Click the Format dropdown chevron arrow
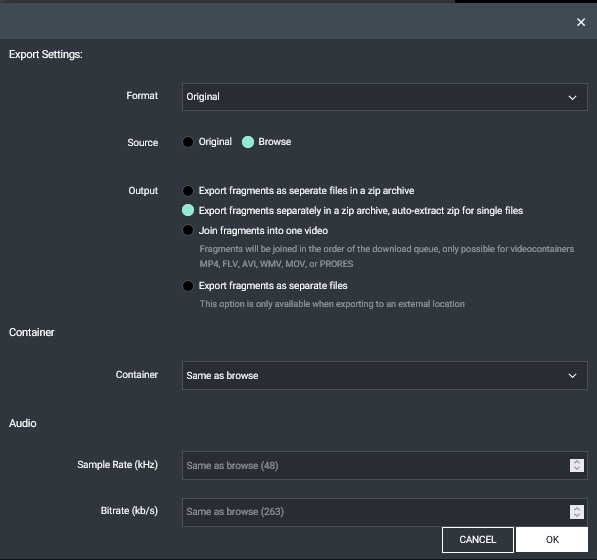This screenshot has width=597, height=560. (572, 97)
